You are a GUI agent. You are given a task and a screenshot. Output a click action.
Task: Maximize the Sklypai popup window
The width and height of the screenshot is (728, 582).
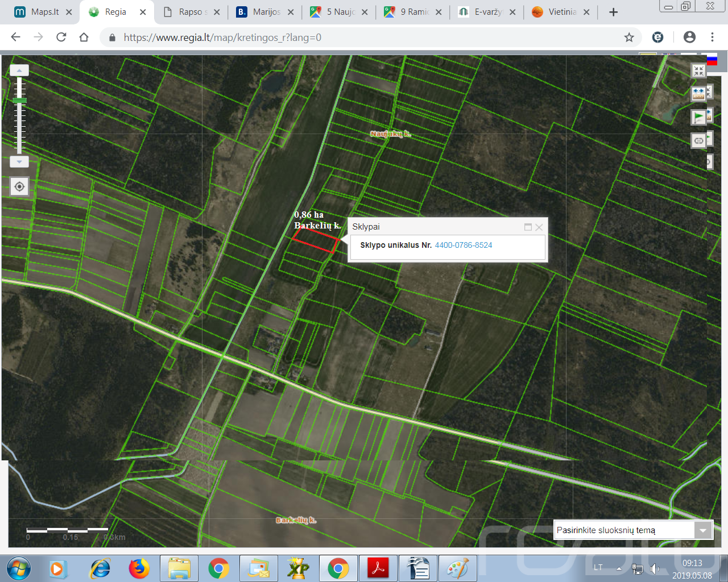tap(528, 227)
